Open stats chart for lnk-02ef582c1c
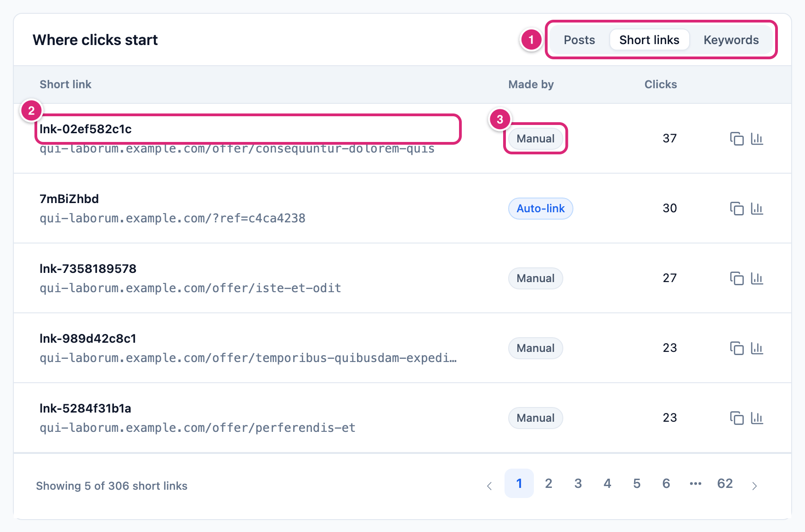805x532 pixels. (x=757, y=139)
